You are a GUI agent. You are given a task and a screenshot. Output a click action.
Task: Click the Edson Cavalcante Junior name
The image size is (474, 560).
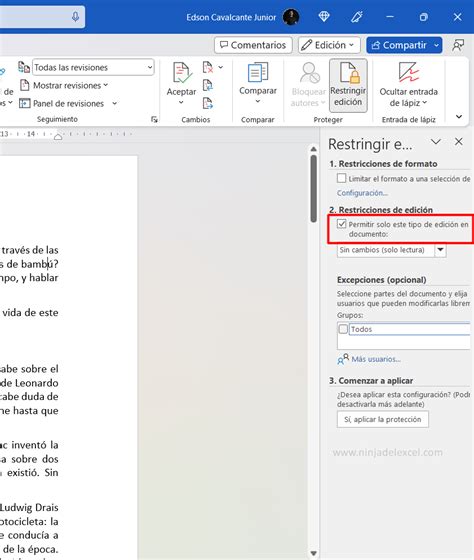[x=231, y=17]
